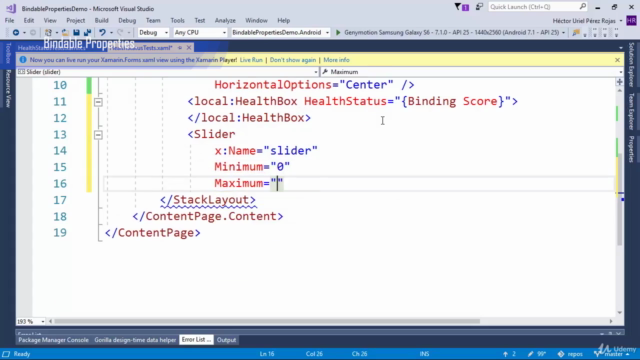Click the Quick Launch magnifier icon
640x360 pixels.
[x=583, y=7]
